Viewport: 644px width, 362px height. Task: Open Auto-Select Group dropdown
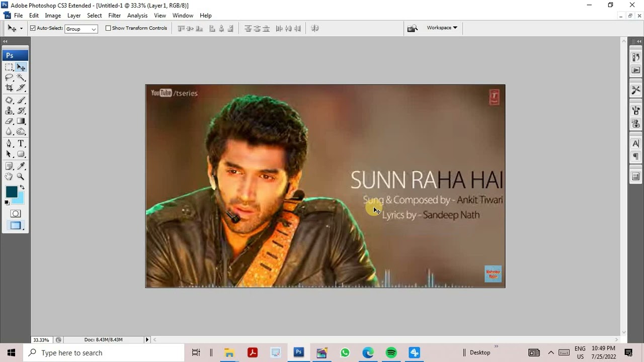click(x=81, y=29)
